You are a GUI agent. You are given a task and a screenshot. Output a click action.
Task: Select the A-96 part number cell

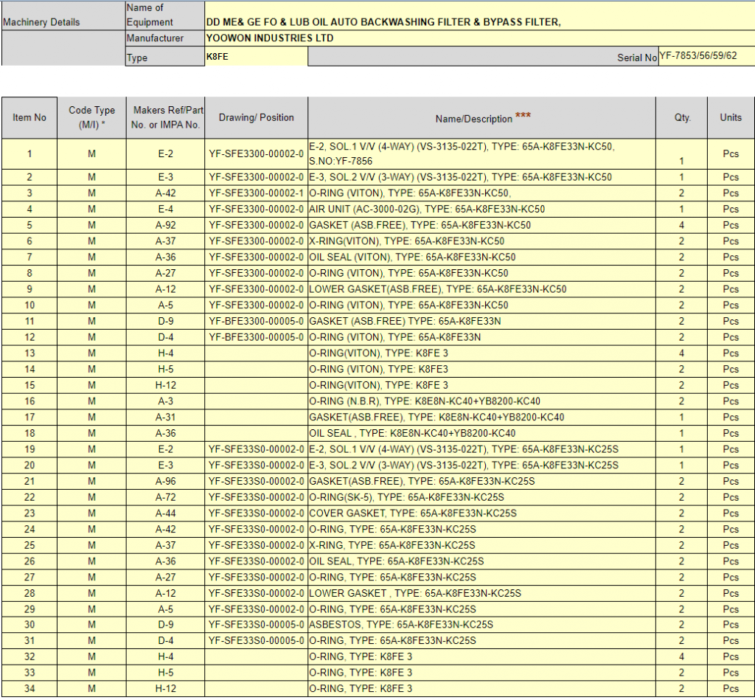point(166,482)
